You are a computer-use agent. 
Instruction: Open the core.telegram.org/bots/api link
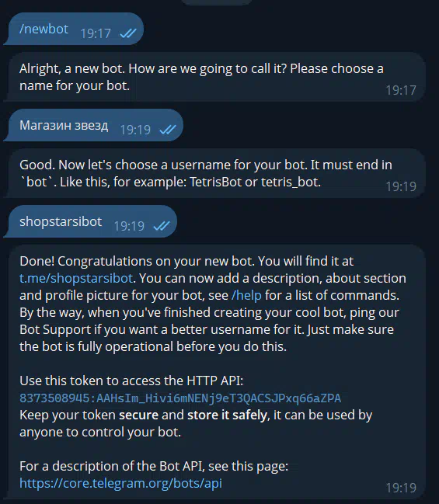(x=120, y=483)
